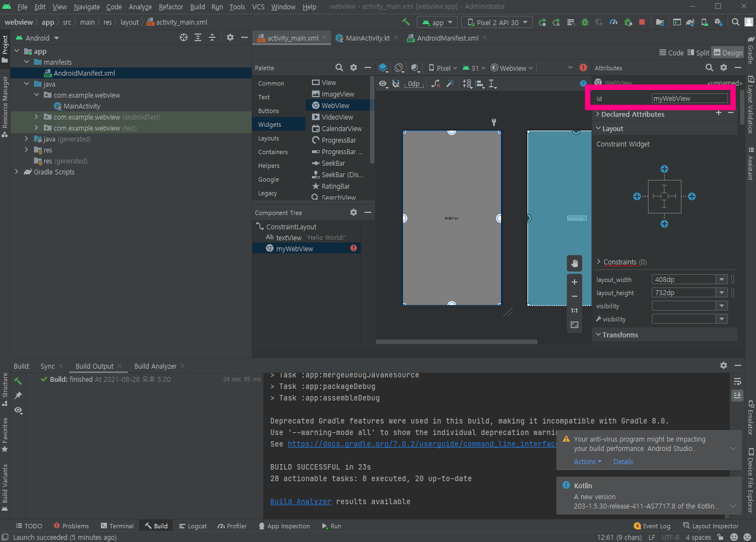Open Search Everywhere magnifier in main toolbar

point(736,22)
